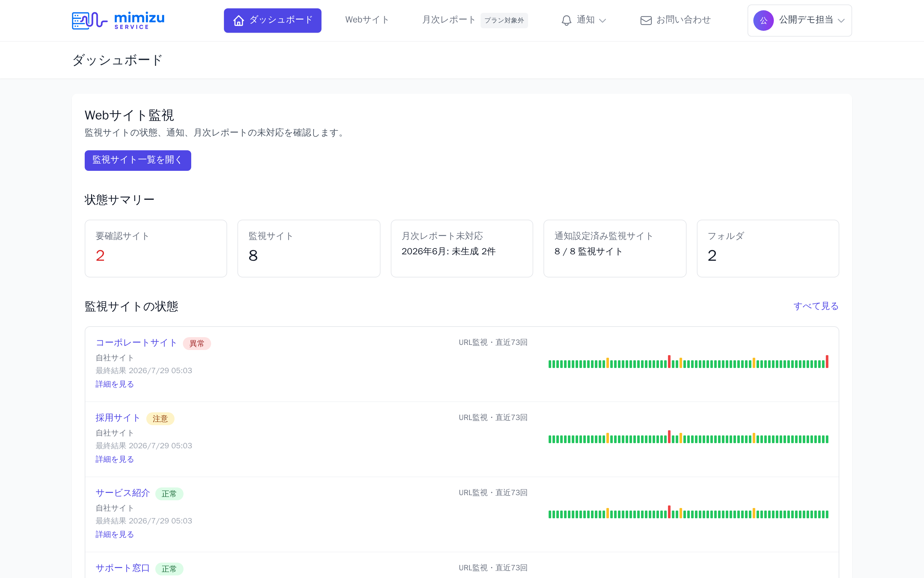The image size is (924, 578).
Task: Open the サービス紹介 link
Action: tap(123, 493)
